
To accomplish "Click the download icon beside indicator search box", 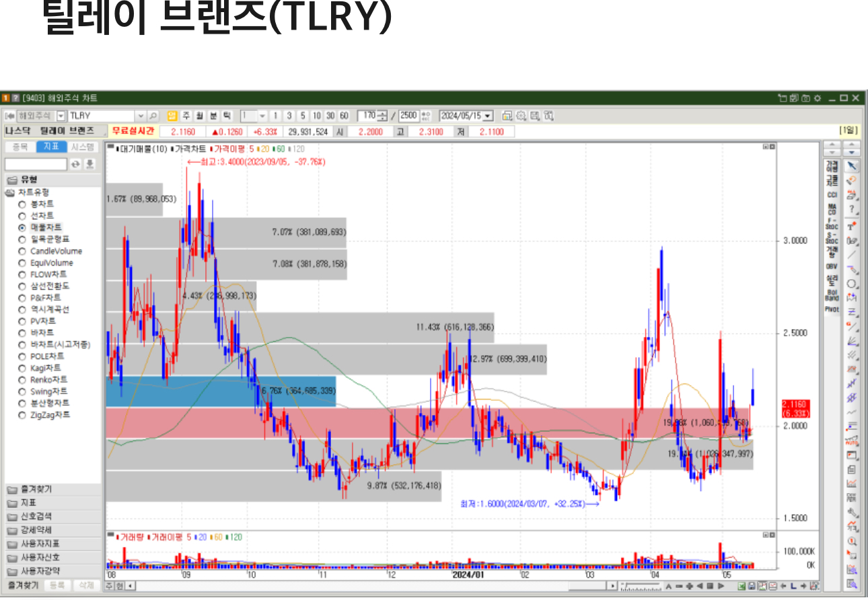I will tap(89, 164).
